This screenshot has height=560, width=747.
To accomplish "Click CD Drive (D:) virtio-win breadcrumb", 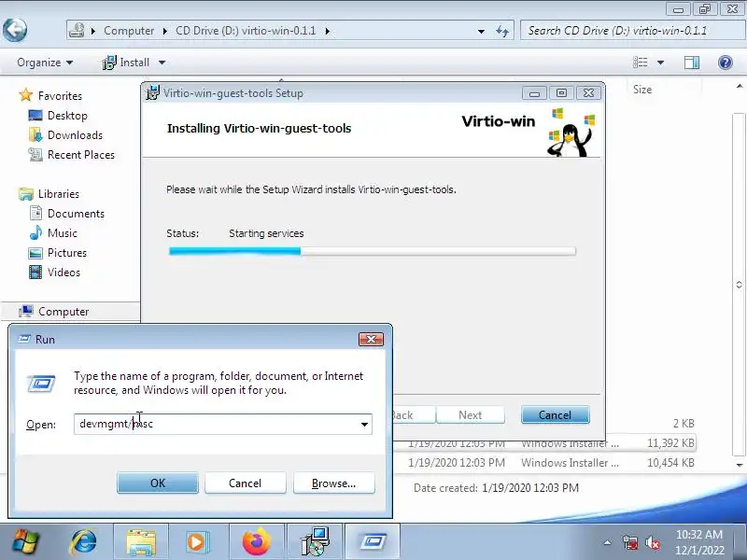I will (x=246, y=31).
